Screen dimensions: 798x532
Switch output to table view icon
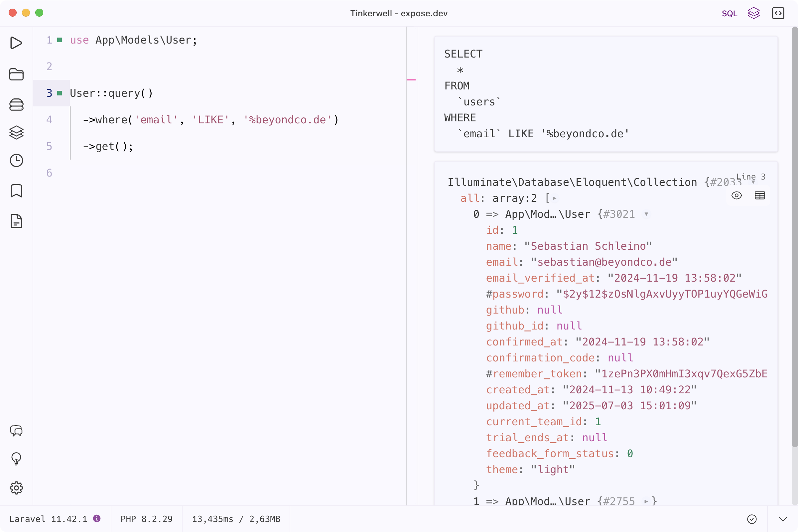pos(760,196)
